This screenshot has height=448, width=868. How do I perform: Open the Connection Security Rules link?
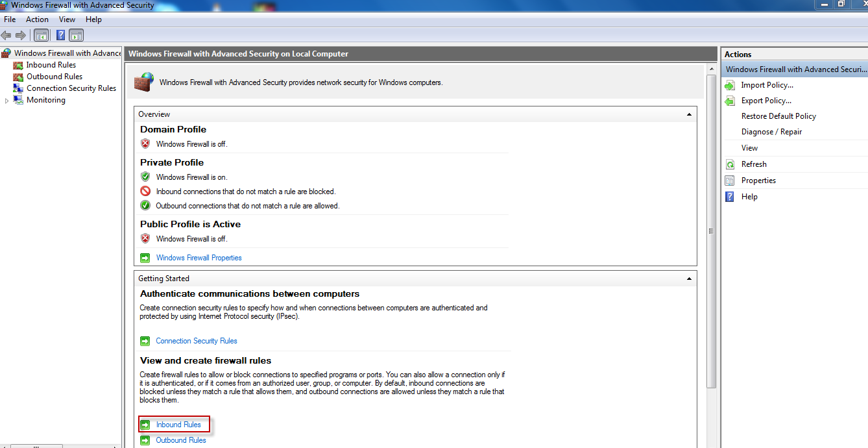[197, 341]
